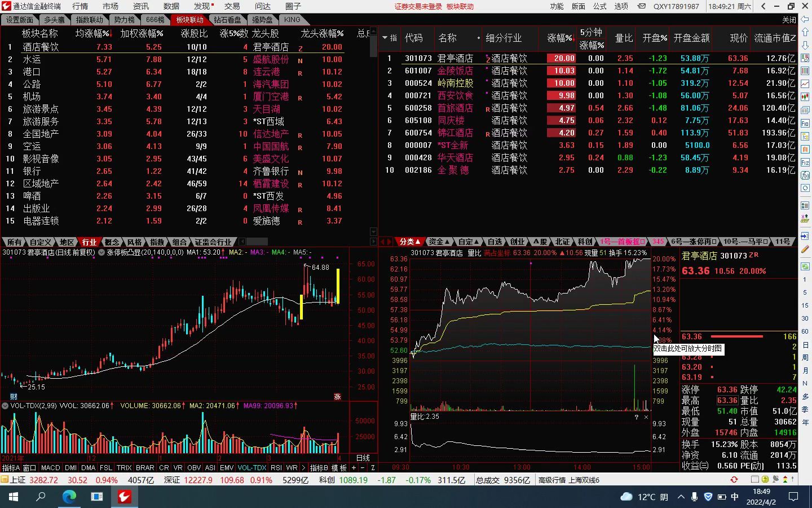The width and height of the screenshot is (812, 508).
Task: Open the 指标A indicator menu
Action: coord(11,467)
